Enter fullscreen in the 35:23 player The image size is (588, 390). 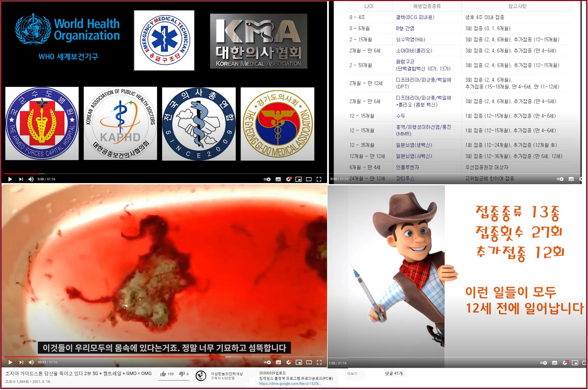coord(319,363)
